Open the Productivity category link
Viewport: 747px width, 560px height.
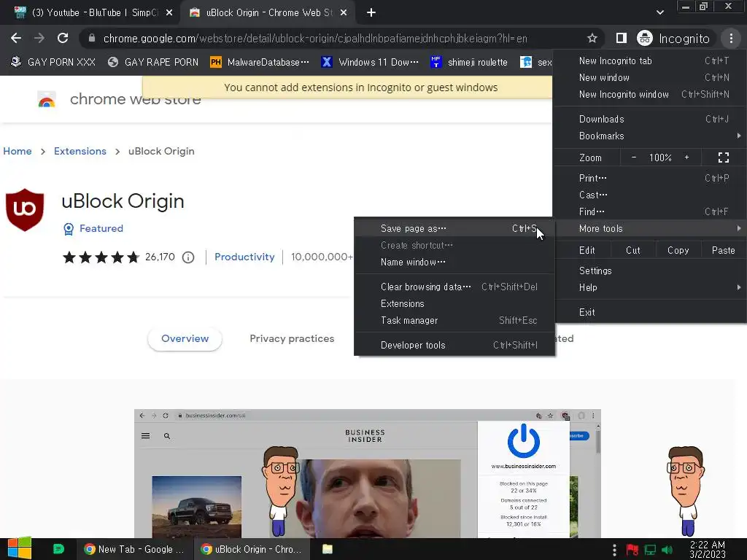pyautogui.click(x=244, y=257)
